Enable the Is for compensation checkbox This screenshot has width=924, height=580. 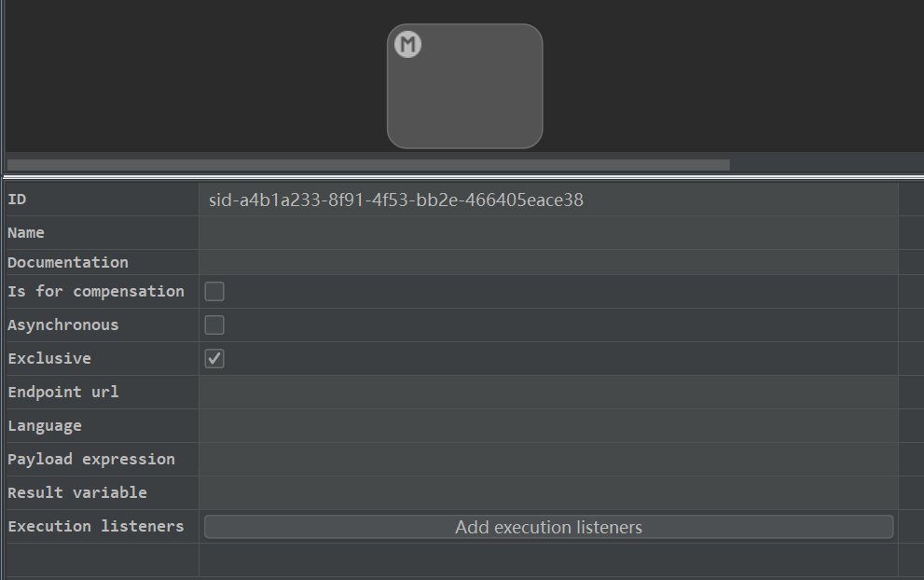tap(214, 291)
